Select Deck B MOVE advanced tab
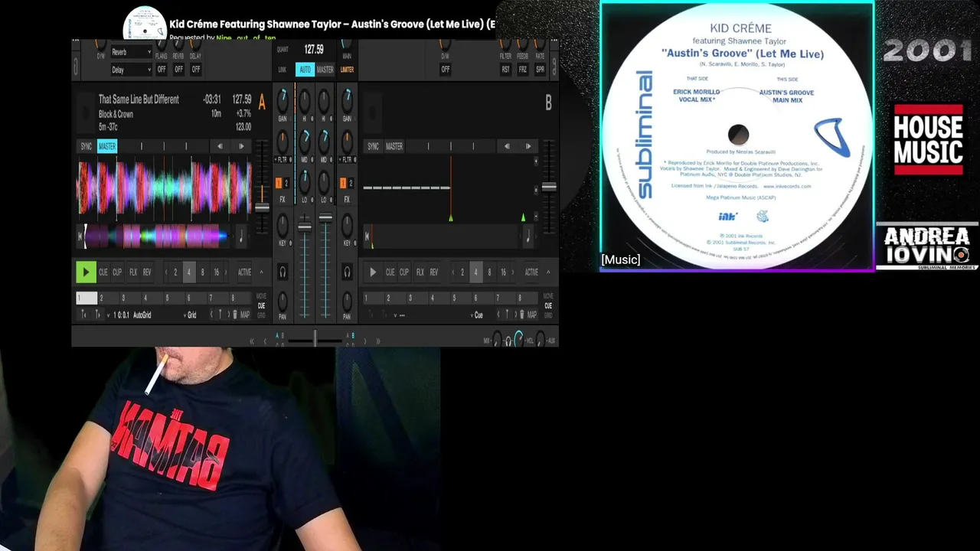Image resolution: width=980 pixels, height=551 pixels. [x=548, y=296]
